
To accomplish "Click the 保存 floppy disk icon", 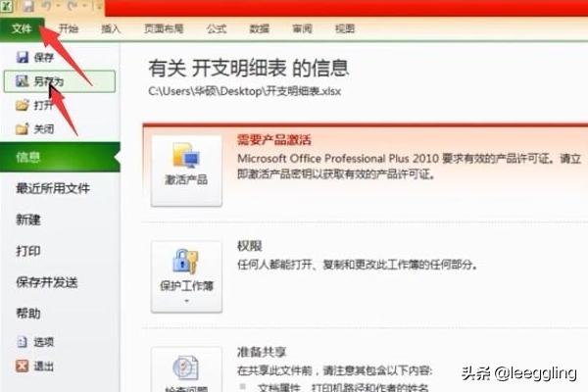I will (23, 57).
